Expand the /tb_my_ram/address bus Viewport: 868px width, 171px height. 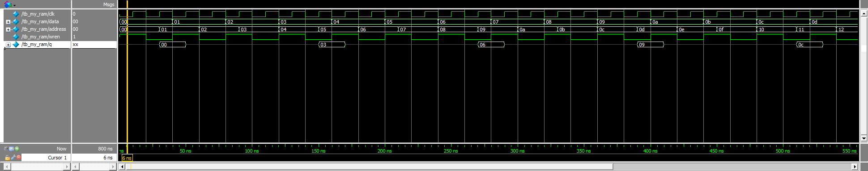coord(8,29)
